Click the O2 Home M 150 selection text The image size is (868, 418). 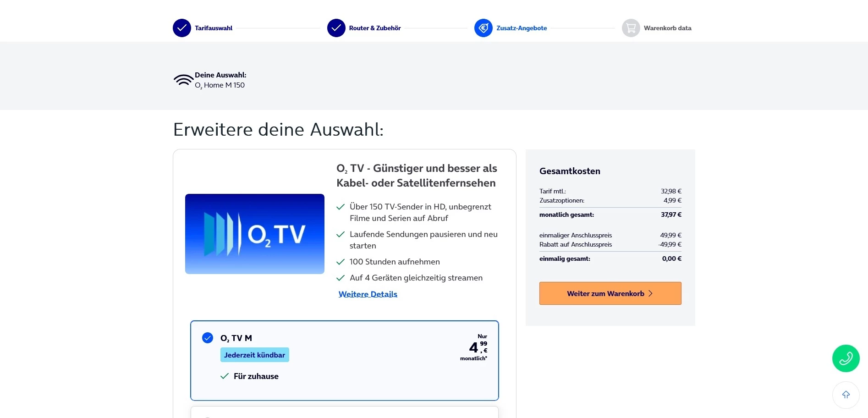pyautogui.click(x=220, y=85)
